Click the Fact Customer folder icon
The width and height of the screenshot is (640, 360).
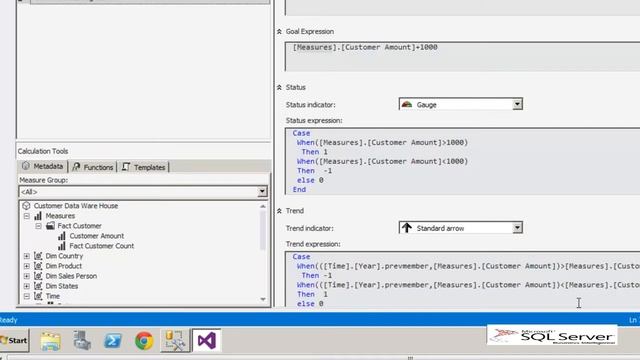pyautogui.click(x=50, y=226)
